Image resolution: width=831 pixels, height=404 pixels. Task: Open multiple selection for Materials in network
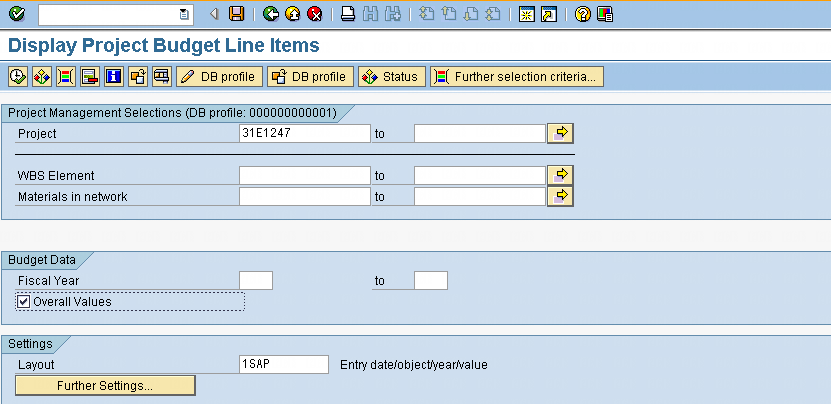[560, 197]
